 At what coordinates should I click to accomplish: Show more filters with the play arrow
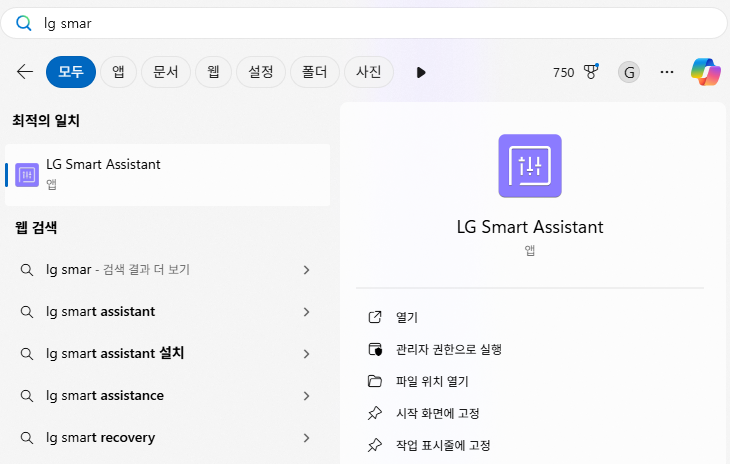421,72
